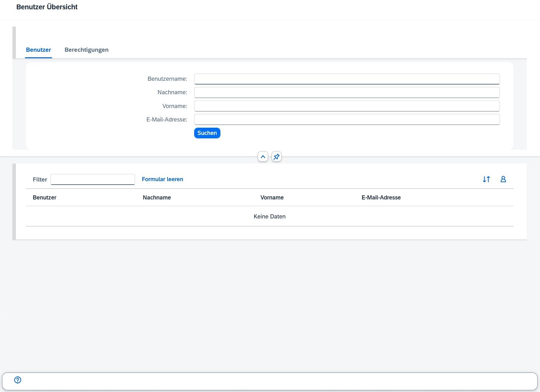Select the Benutzer tab
Viewport: 540px width, 392px height.
click(x=38, y=50)
